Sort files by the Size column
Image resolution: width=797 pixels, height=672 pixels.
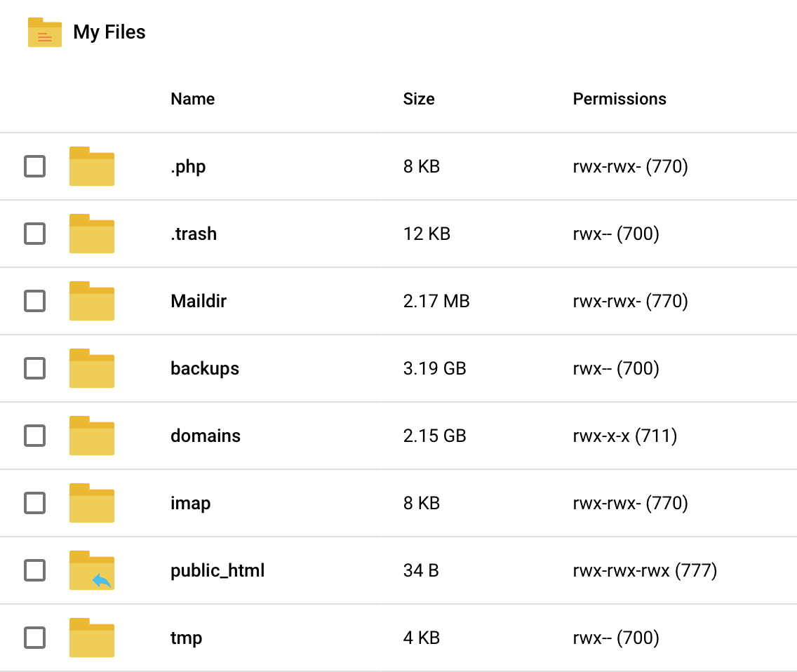click(x=419, y=99)
